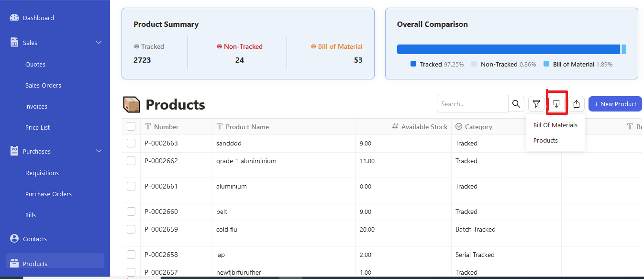Open Dashboard from sidebar icon
Screen dimensions: 644x279
point(14,18)
